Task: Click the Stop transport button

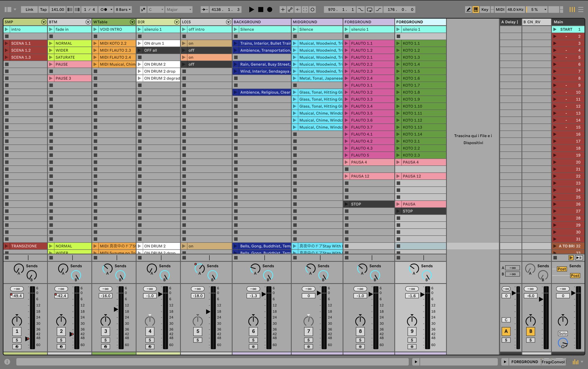Action: (x=261, y=9)
